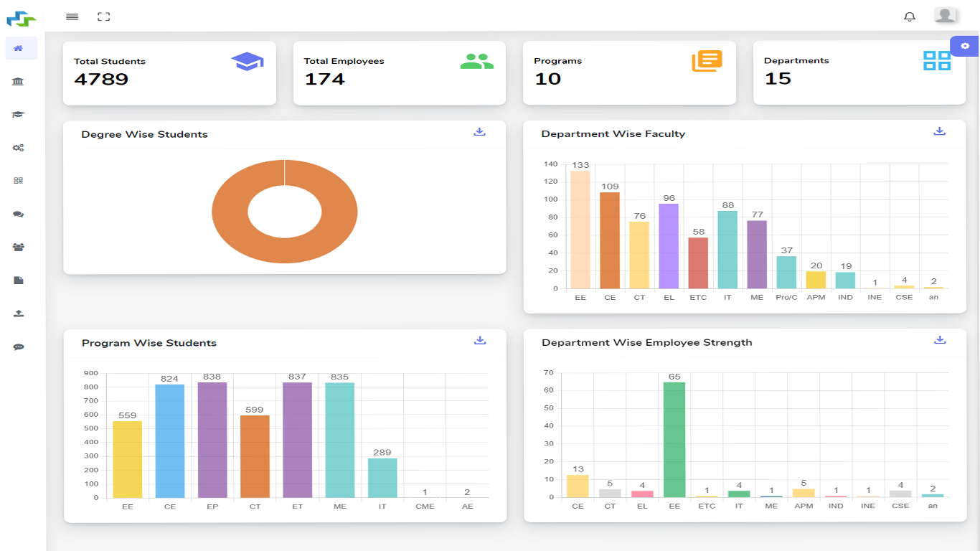Select the graduation cap sidebar icon

19,115
